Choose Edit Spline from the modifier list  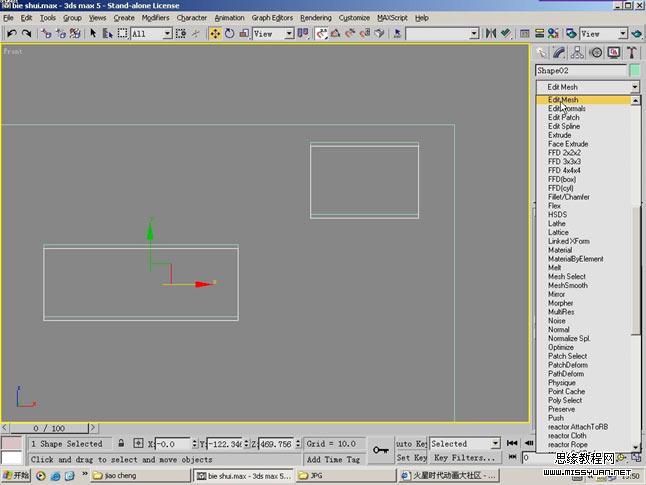click(x=564, y=126)
